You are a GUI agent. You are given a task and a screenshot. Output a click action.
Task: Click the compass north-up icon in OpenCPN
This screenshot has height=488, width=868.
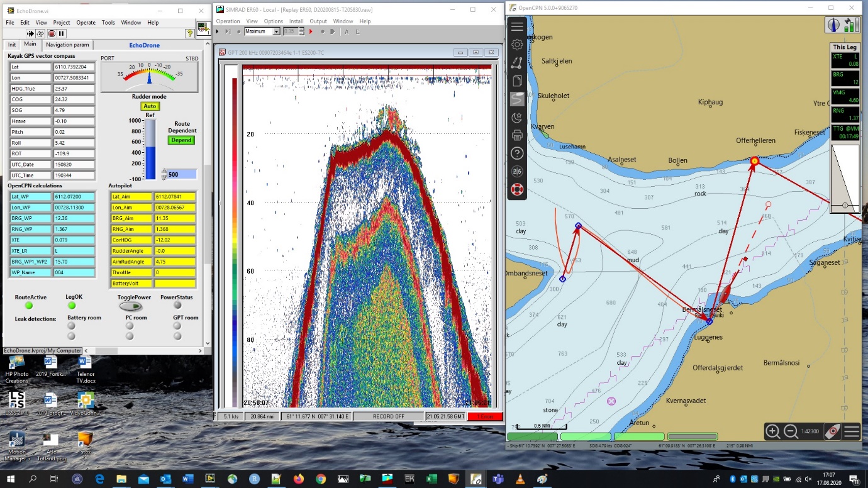point(833,25)
